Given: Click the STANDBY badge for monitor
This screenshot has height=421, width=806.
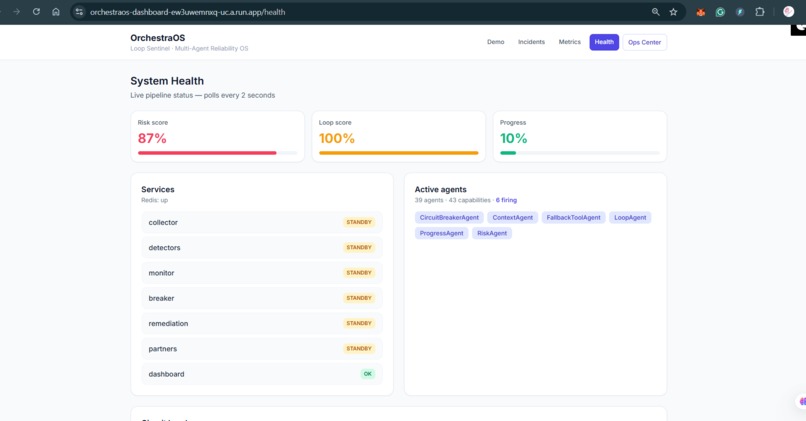Looking at the screenshot, I should point(359,272).
